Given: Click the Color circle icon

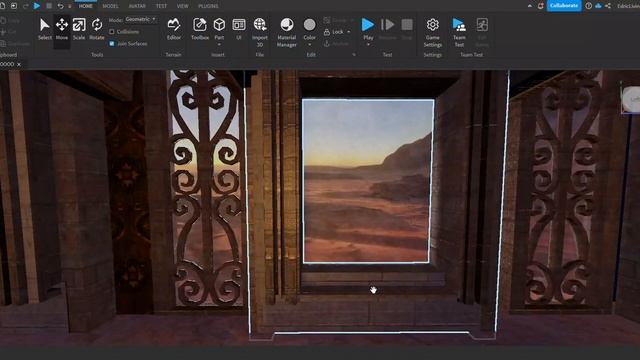Looking at the screenshot, I should (x=309, y=25).
